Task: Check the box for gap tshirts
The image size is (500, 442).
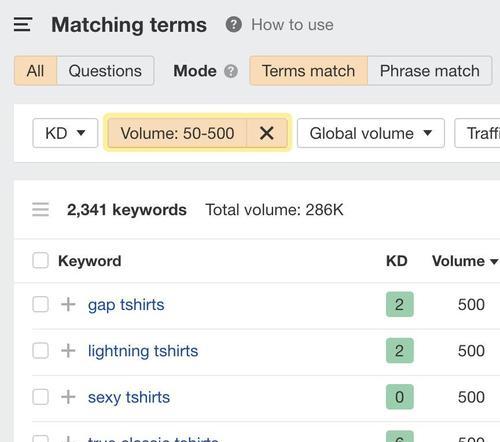Action: 40,304
